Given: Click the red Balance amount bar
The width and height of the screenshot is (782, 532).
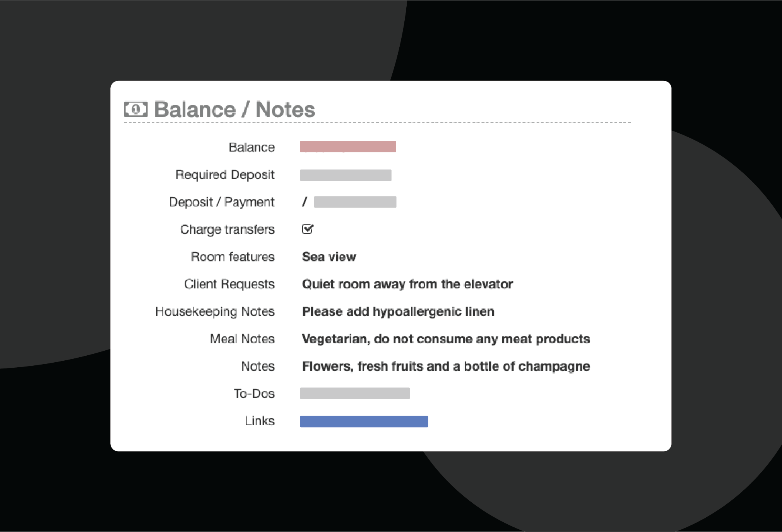Looking at the screenshot, I should coord(347,147).
